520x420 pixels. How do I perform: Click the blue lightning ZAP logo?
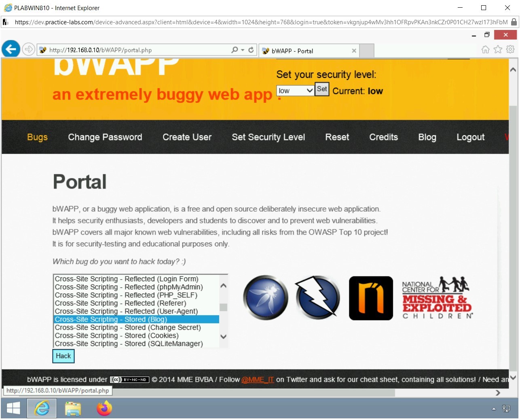click(318, 298)
